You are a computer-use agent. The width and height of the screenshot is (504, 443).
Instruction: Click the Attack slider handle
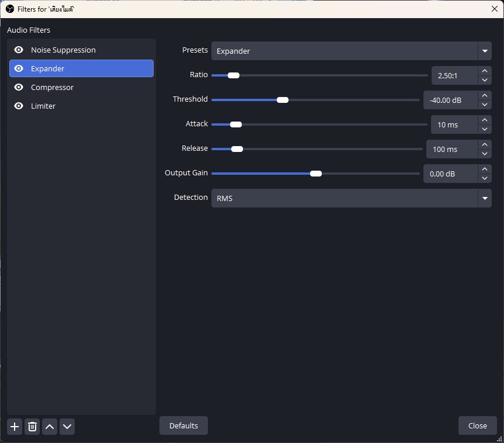coord(236,124)
